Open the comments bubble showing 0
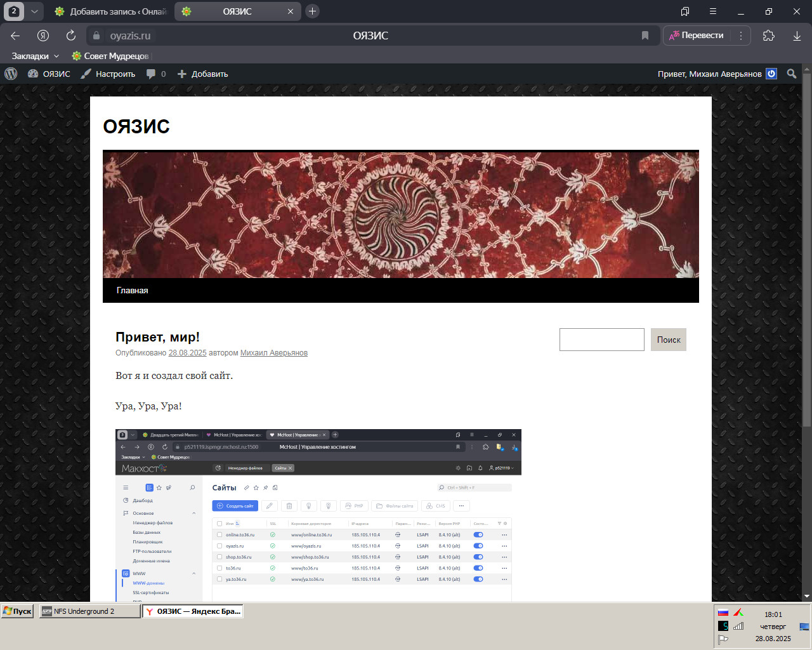This screenshot has height=650, width=812. (x=156, y=74)
